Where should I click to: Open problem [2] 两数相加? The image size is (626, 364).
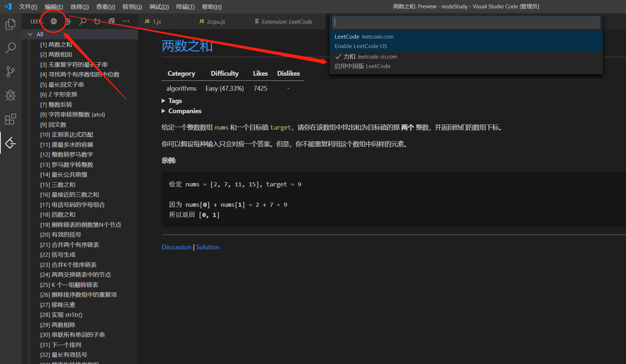click(56, 55)
